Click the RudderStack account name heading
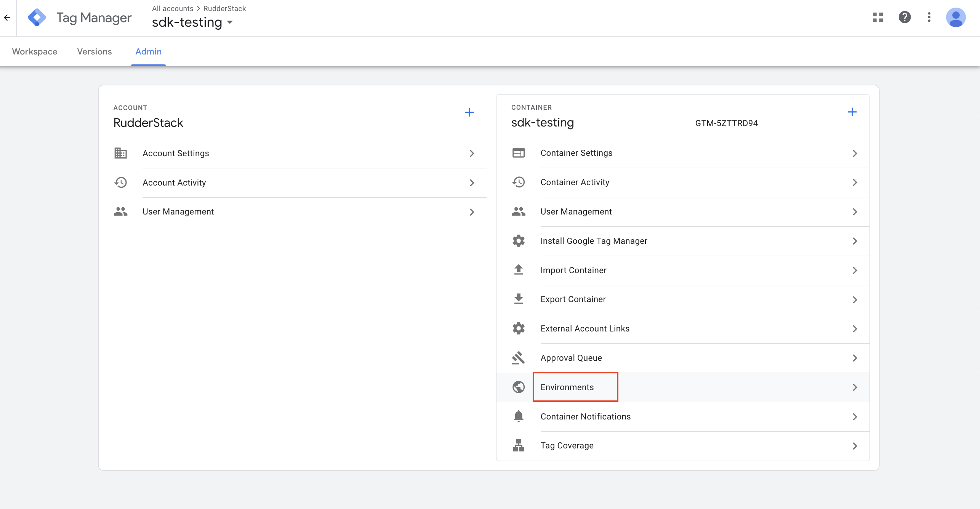This screenshot has width=980, height=509. [148, 123]
